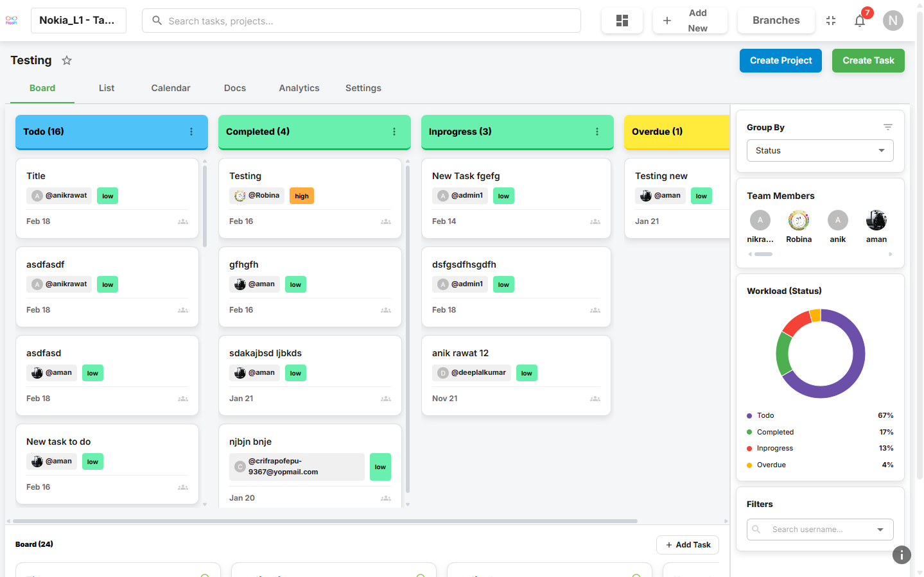Open the Status dropdown under Group By
This screenshot has width=924, height=577.
pyautogui.click(x=820, y=150)
